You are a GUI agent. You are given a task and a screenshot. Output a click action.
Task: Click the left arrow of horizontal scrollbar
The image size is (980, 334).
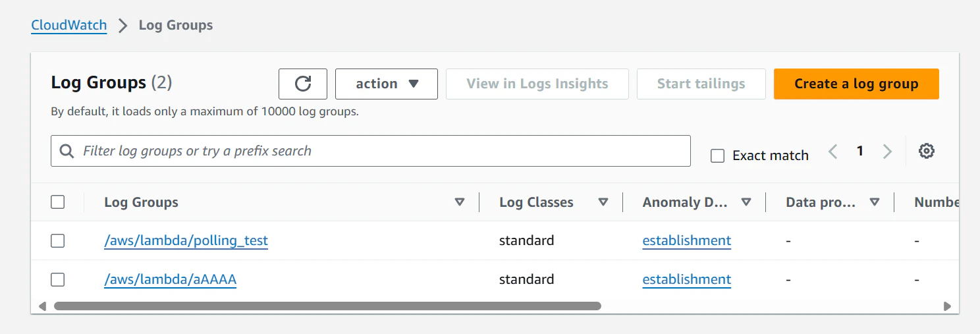click(42, 306)
